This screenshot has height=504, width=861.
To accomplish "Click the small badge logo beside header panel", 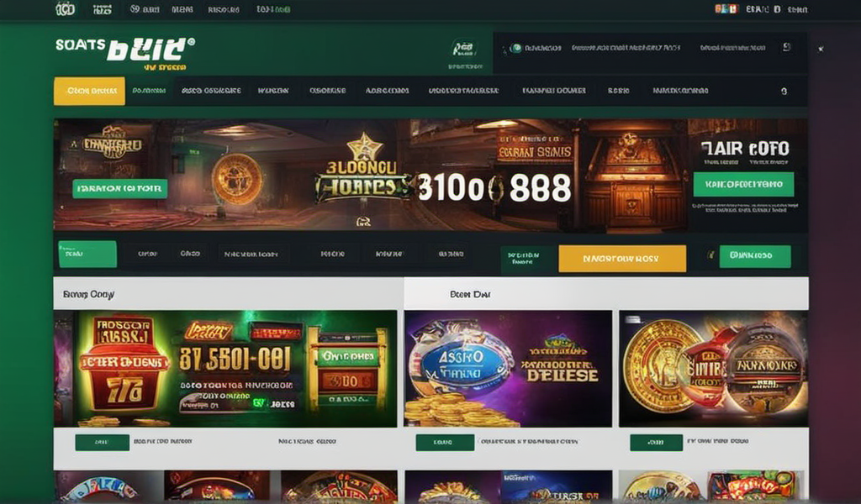I will tap(464, 50).
